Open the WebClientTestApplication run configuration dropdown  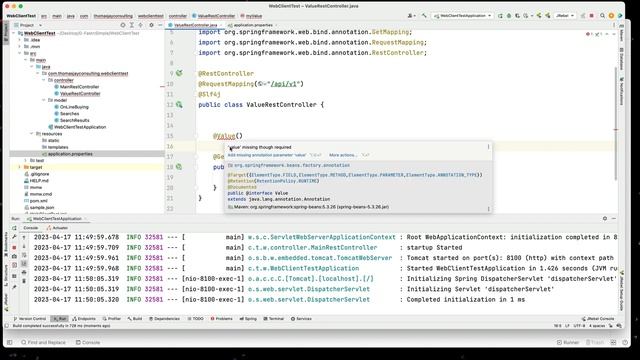click(x=462, y=16)
